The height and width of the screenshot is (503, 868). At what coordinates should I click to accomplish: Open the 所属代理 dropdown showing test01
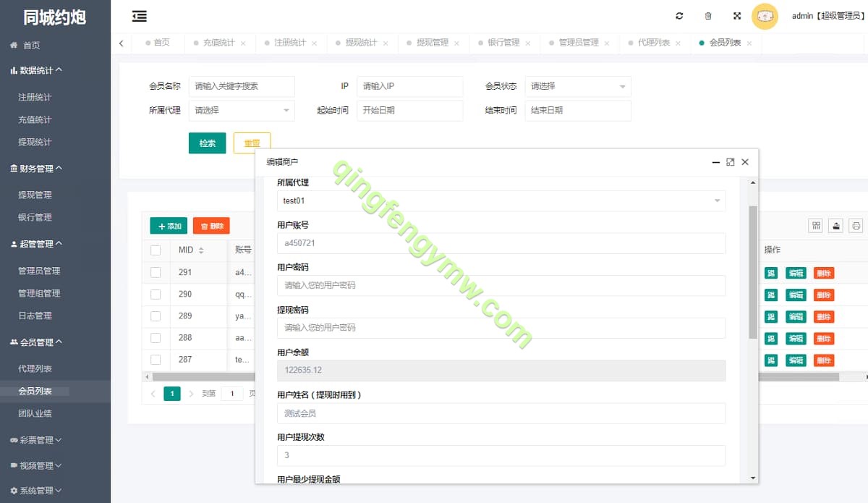(x=501, y=200)
